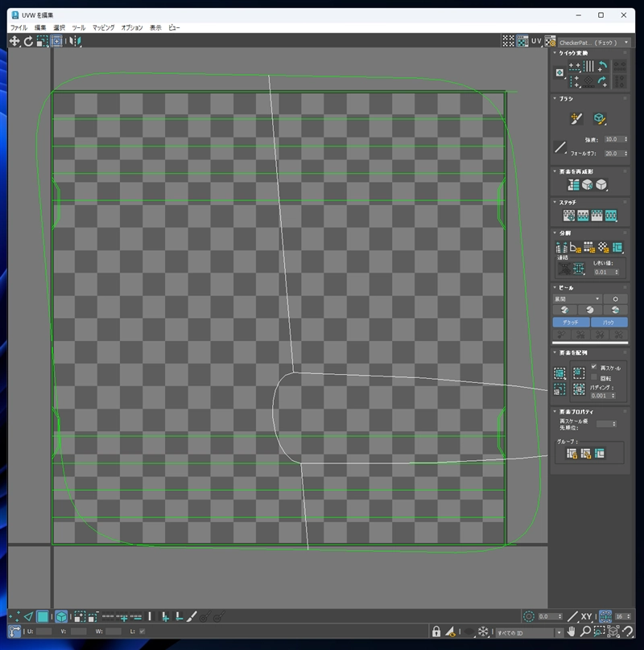Click the lock selection padlock icon
644x650 pixels.
[436, 632]
